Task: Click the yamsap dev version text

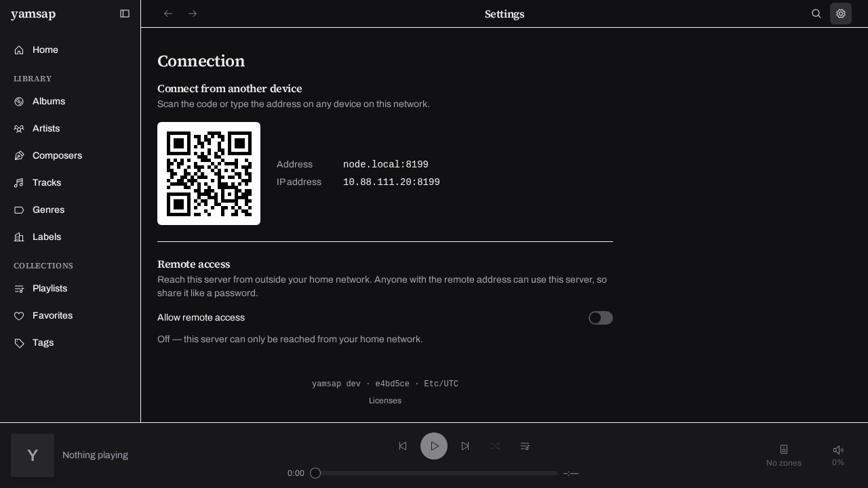Action: pyautogui.click(x=385, y=384)
